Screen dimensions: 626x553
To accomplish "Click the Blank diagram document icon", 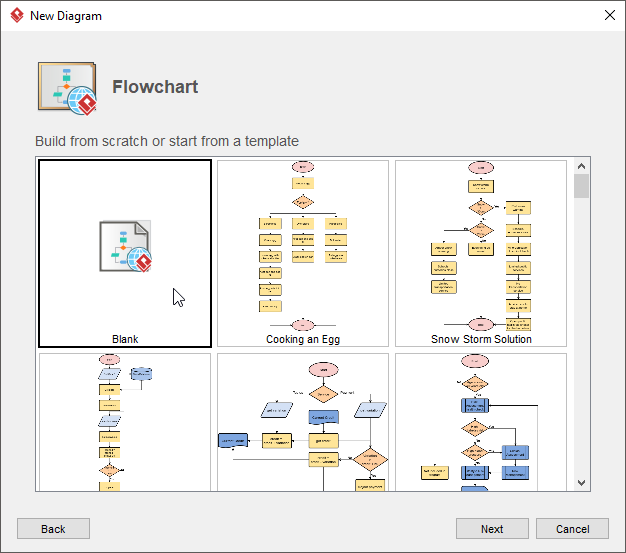I will pyautogui.click(x=125, y=246).
